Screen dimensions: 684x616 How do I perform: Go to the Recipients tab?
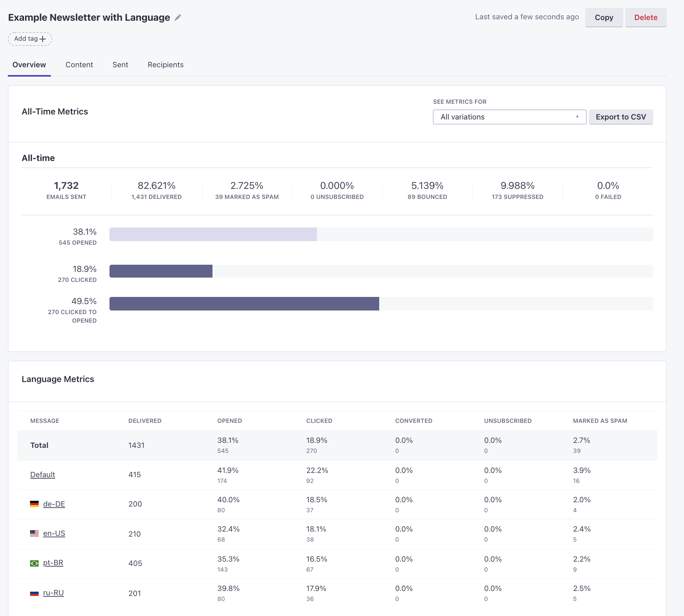165,65
